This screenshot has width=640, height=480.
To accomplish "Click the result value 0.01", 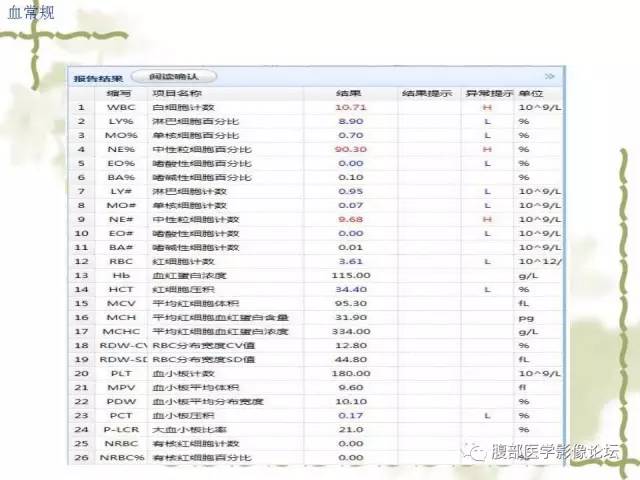I will click(x=351, y=248).
